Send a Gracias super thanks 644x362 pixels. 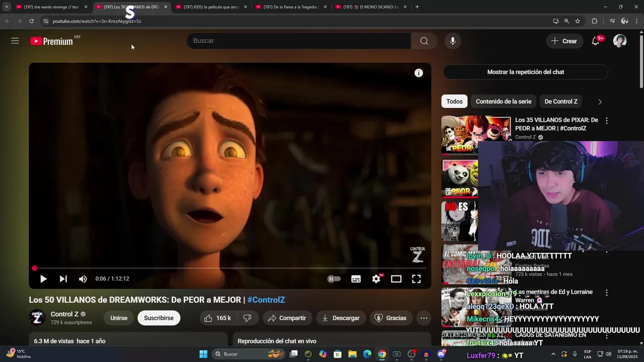pos(391,318)
